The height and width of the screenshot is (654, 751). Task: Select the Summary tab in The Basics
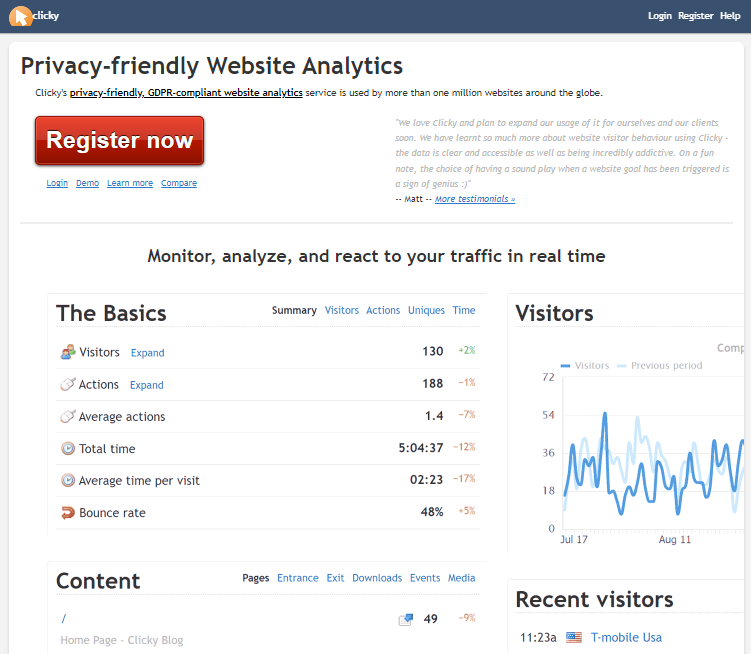[x=294, y=310]
